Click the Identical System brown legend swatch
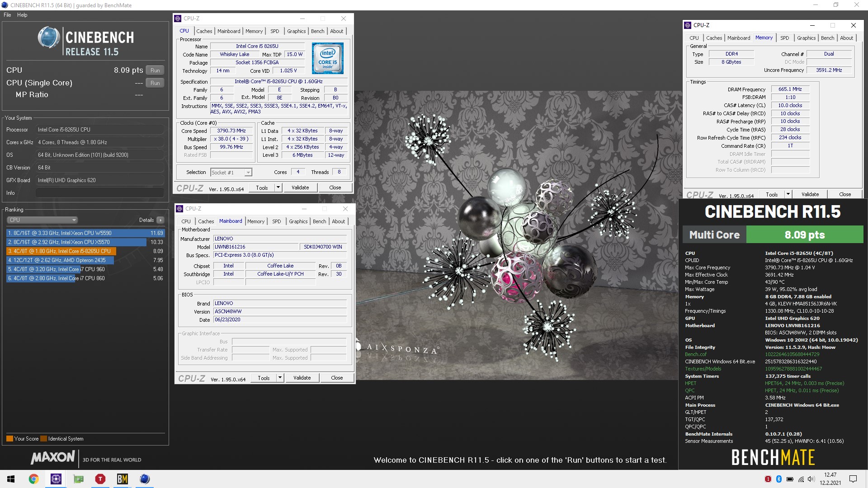 [x=43, y=439]
